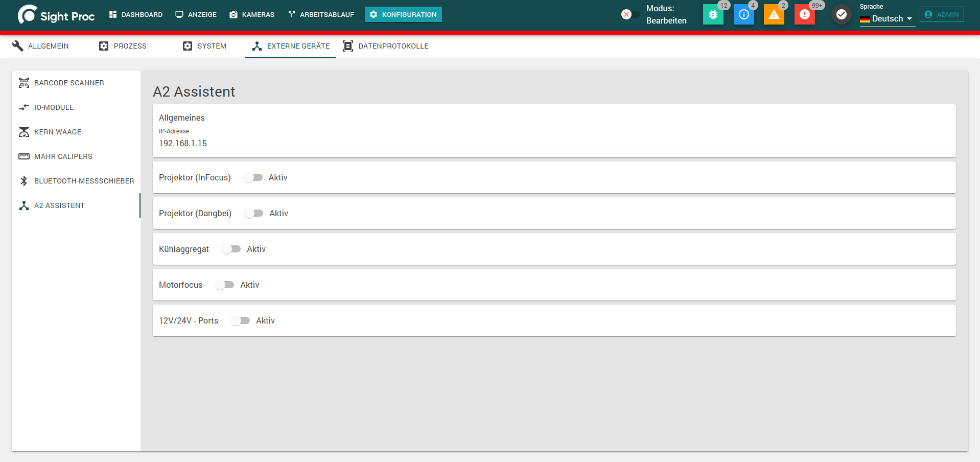Viewport: 980px width, 462px height.
Task: Open Mahr Calipers in sidebar
Action: tap(76, 156)
